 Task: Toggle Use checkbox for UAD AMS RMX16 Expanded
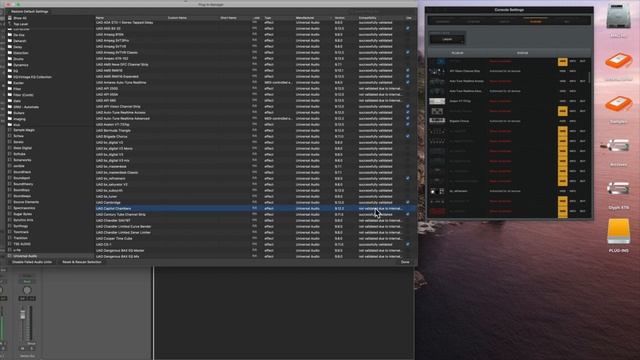(407, 76)
